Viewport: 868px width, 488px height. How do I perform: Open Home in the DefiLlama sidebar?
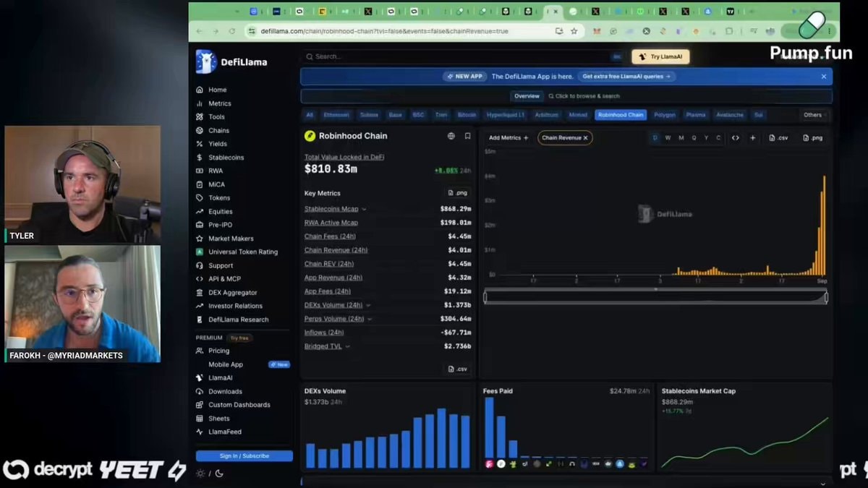(x=217, y=90)
